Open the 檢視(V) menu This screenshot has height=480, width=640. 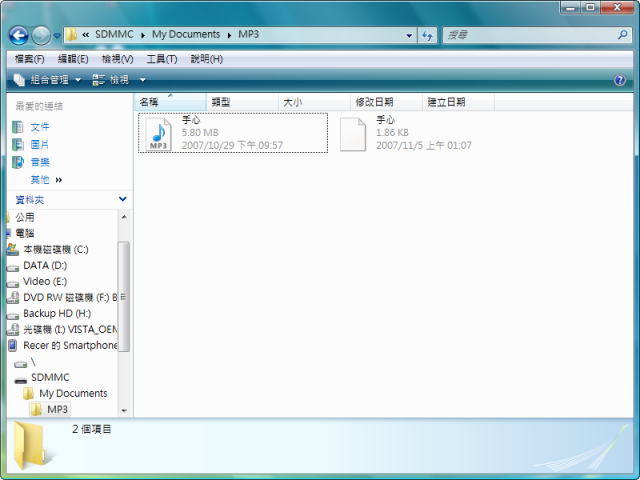(x=117, y=59)
